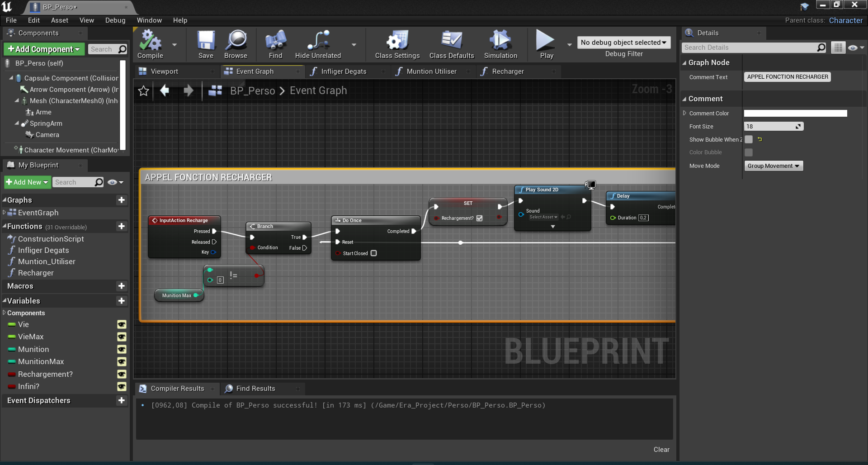868x465 pixels.
Task: Search details magnifier icon
Action: 821,47
